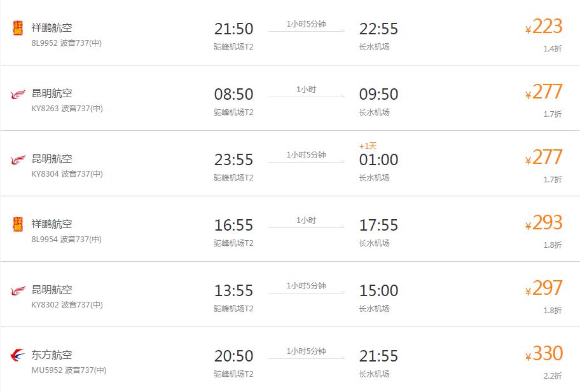
Task: Select the ¥330 China Eastern fare
Action: tap(546, 353)
